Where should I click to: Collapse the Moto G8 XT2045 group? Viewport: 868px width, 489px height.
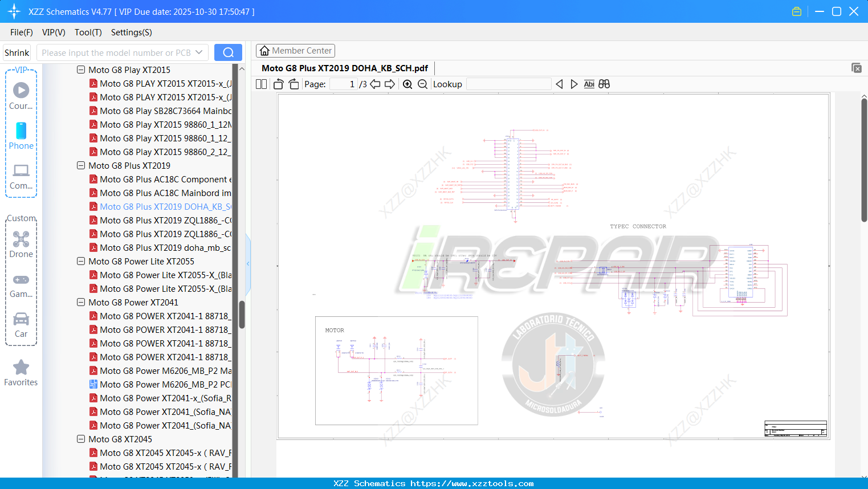pyautogui.click(x=81, y=439)
